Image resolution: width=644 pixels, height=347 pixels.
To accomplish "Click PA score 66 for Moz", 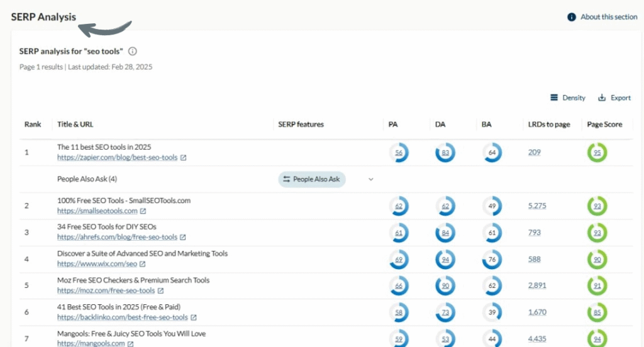I will 399,286.
